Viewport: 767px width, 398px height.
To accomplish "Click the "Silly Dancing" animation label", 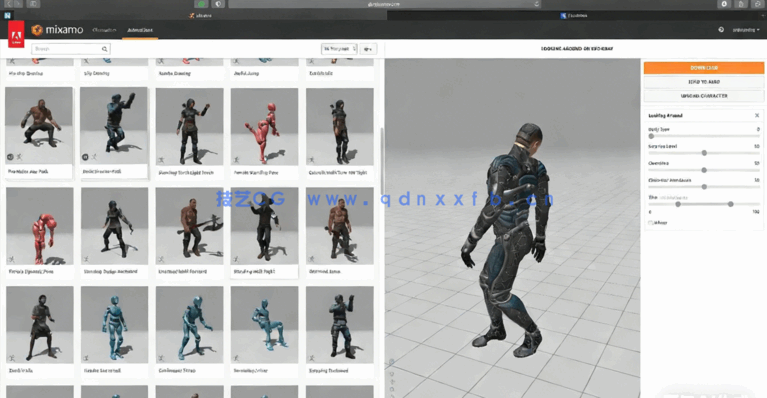I will [x=96, y=73].
